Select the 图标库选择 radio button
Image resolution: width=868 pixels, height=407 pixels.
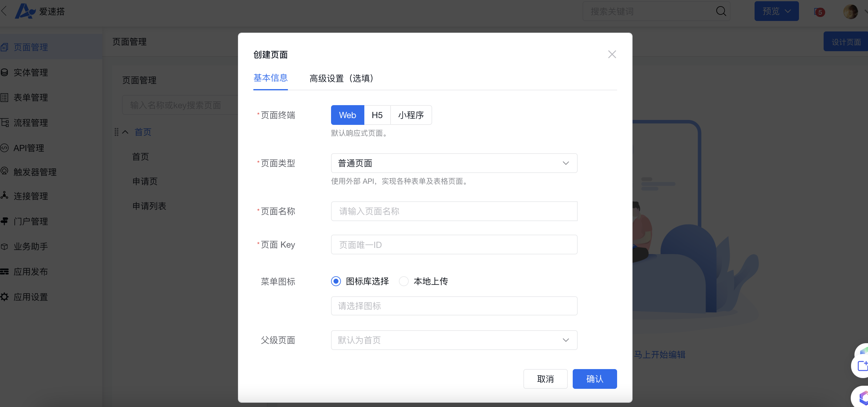[336, 281]
